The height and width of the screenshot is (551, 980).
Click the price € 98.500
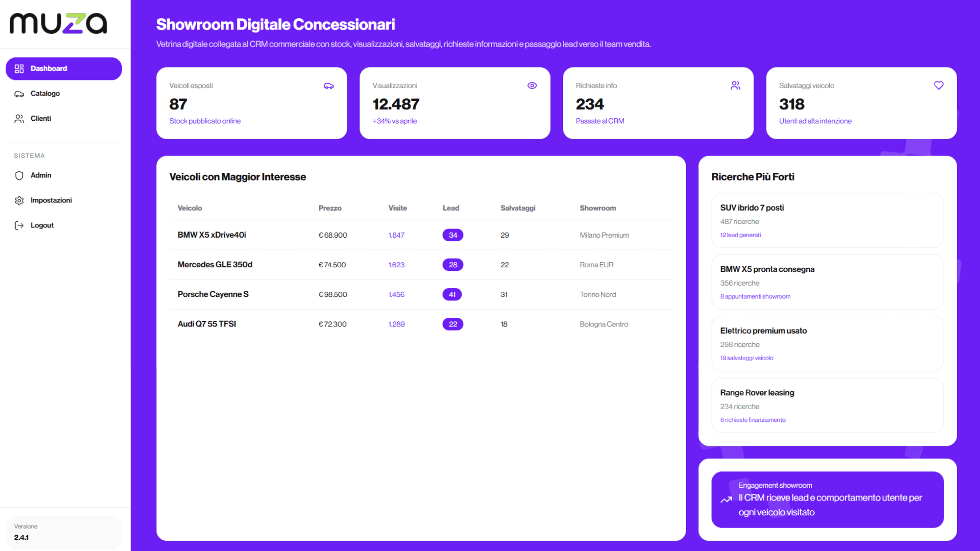tap(333, 295)
